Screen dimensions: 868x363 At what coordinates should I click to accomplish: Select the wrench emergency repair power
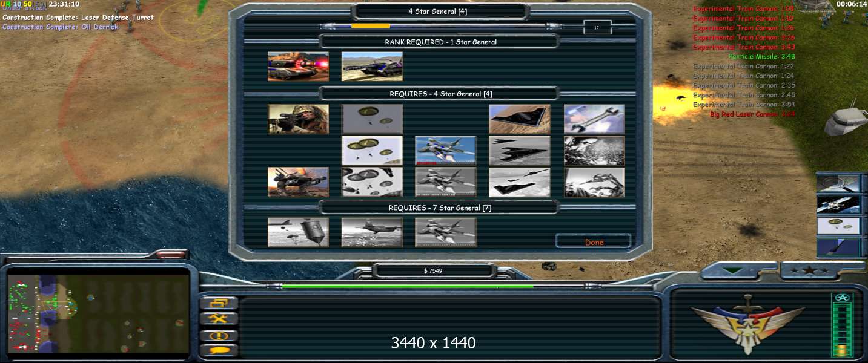594,119
